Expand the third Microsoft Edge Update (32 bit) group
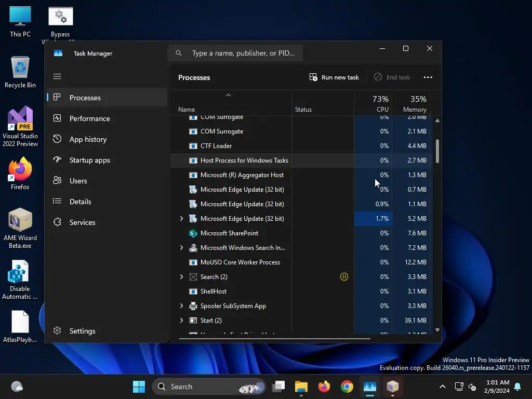This screenshot has height=399, width=532. pos(181,219)
